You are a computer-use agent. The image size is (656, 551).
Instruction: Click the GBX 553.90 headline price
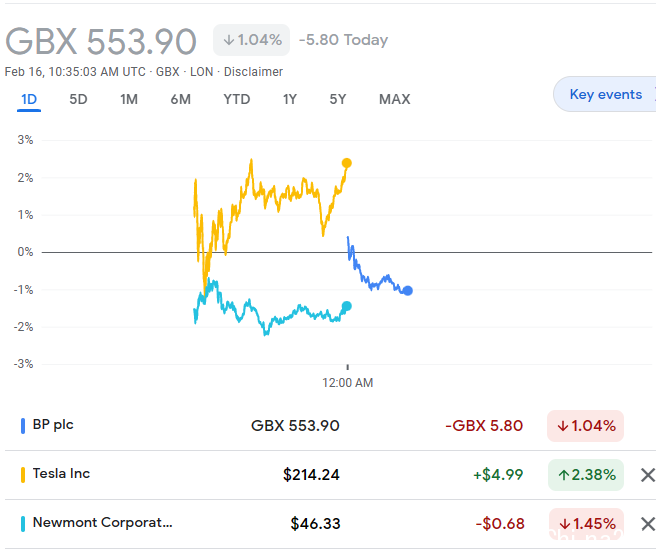(x=101, y=41)
